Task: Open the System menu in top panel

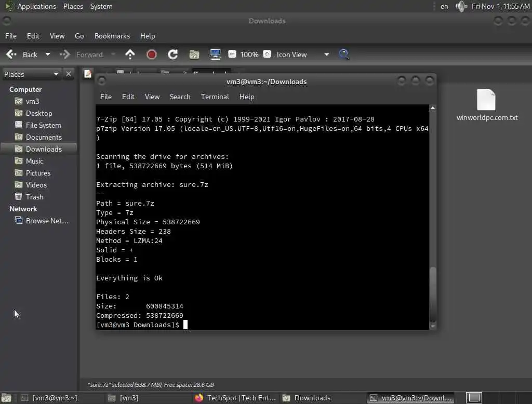Action: pyautogui.click(x=101, y=6)
